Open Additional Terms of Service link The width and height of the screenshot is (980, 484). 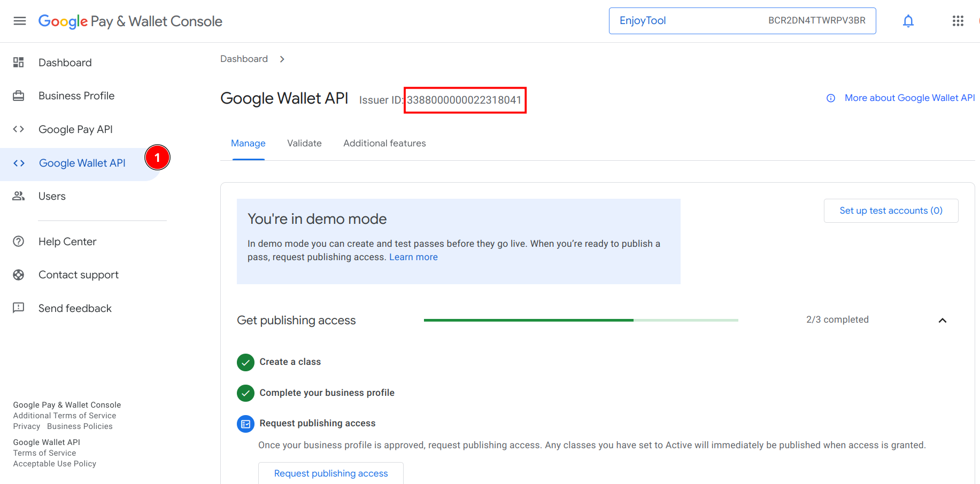click(x=65, y=416)
